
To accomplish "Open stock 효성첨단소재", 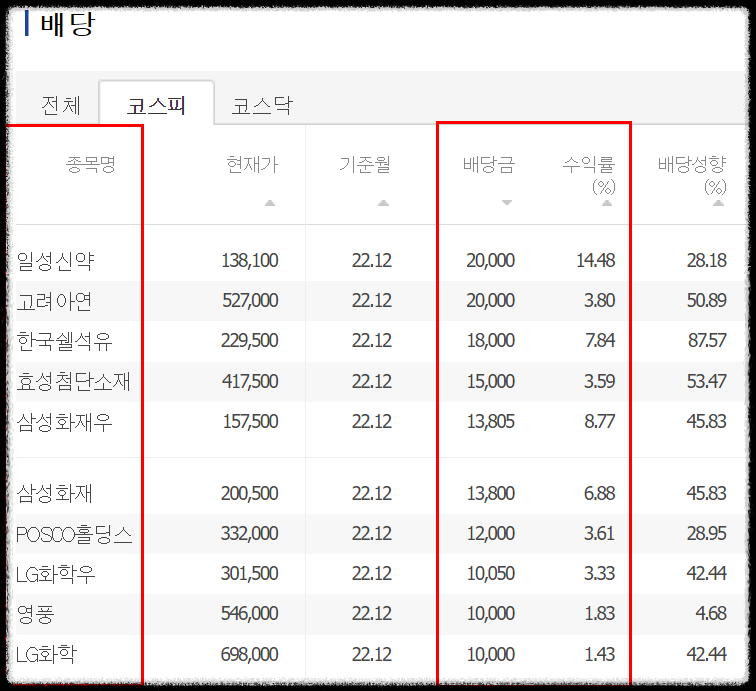I will (x=73, y=382).
